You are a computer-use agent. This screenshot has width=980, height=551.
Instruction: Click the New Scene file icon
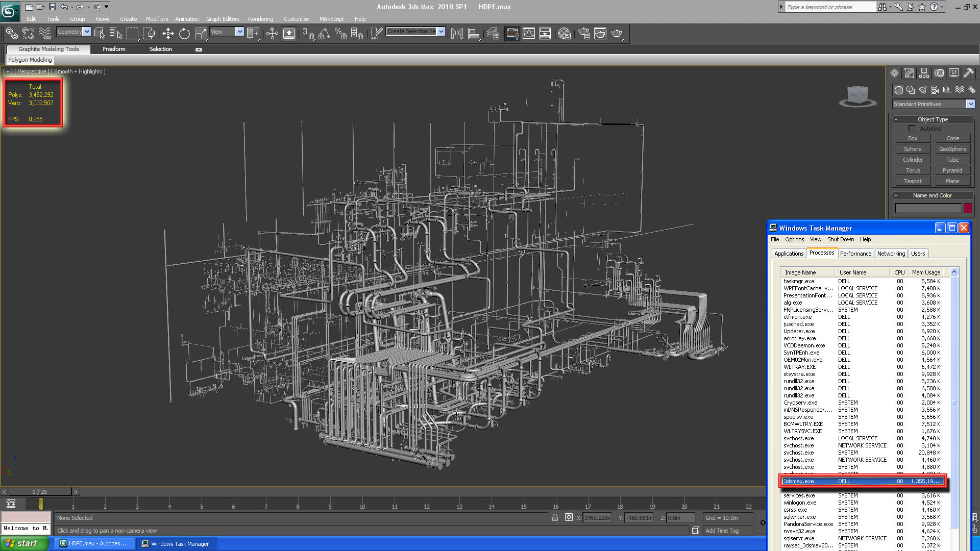(x=29, y=7)
